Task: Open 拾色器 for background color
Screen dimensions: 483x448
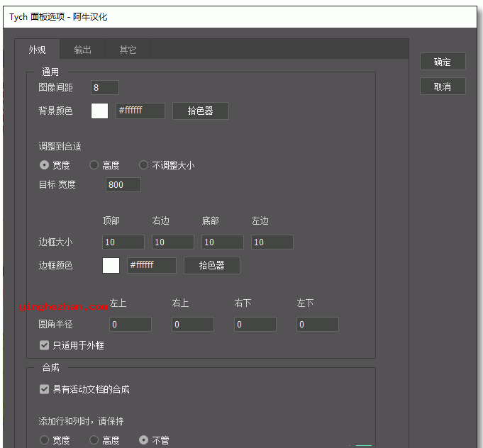Action: [201, 111]
